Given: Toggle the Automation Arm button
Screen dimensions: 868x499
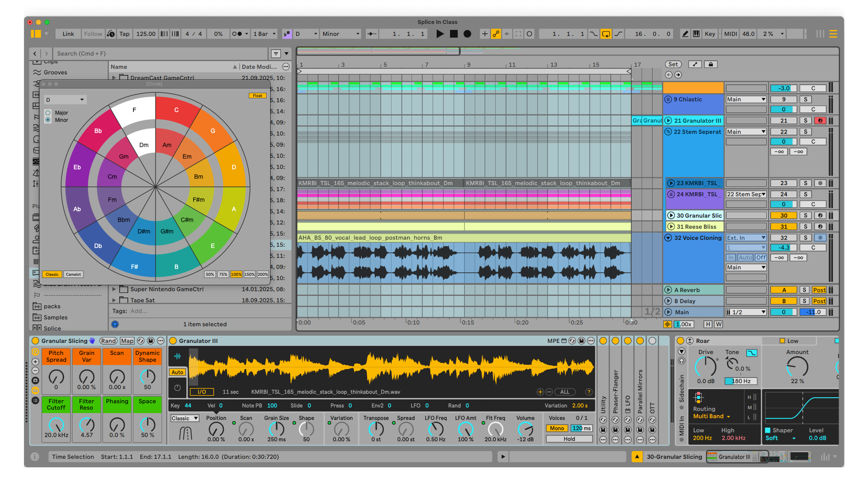Looking at the screenshot, I should coord(496,34).
